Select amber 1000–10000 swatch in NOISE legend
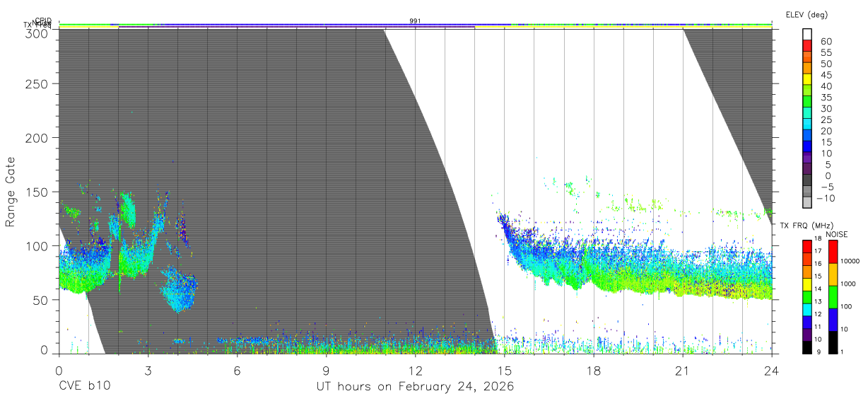Viewport: 868px width, 401px height. tap(832, 274)
